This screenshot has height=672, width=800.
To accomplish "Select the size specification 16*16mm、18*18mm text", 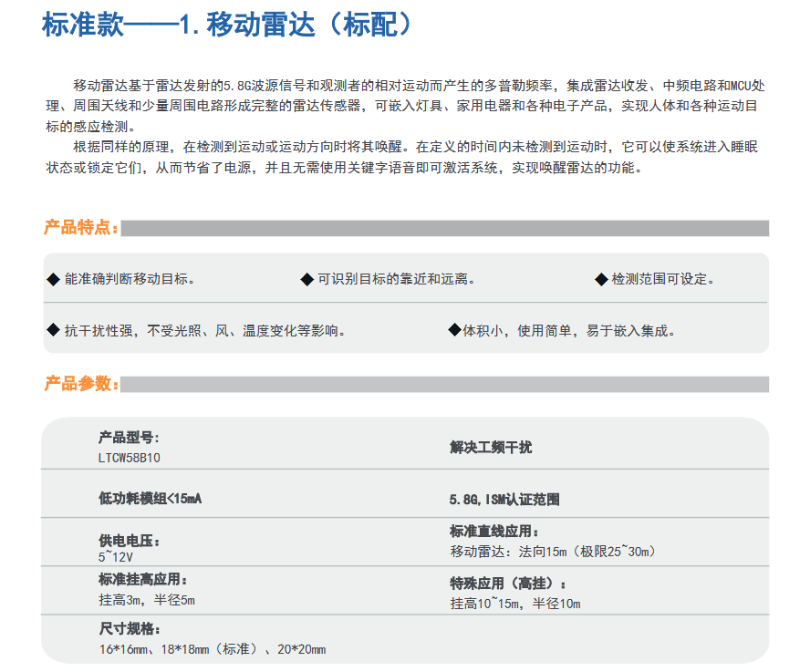I will [212, 649].
